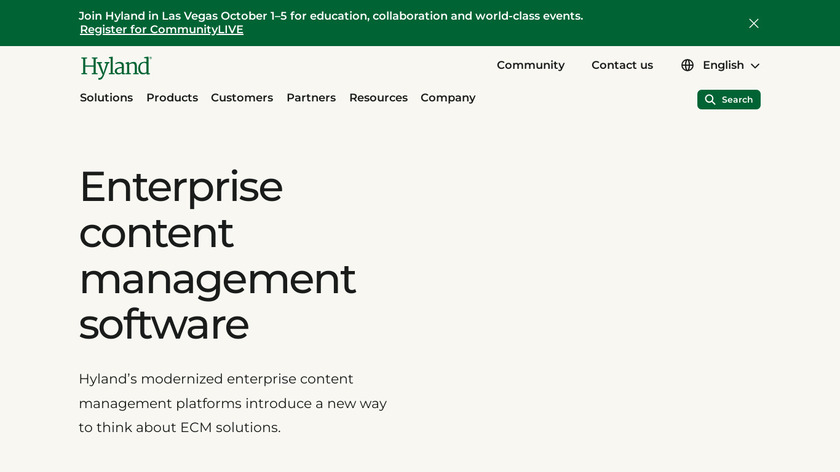Select the English language label
Viewport: 840px width, 472px height.
(x=723, y=65)
